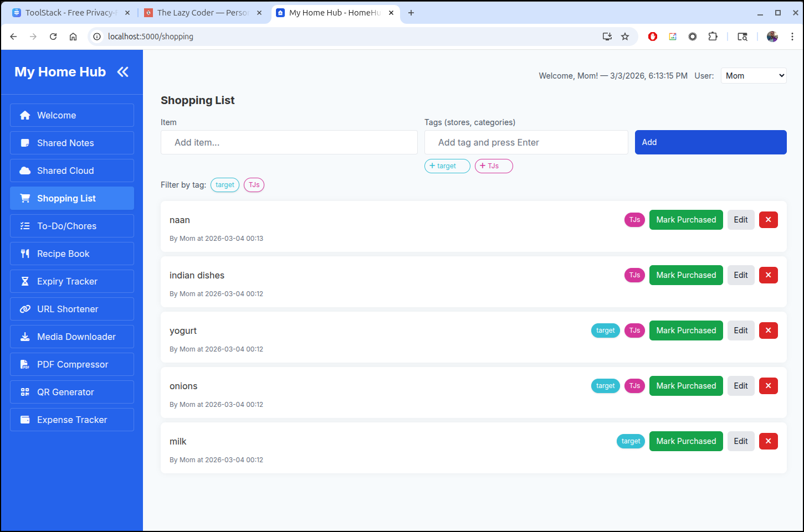This screenshot has height=532, width=804.
Task: Reload the page using refresh icon
Action: [53, 37]
